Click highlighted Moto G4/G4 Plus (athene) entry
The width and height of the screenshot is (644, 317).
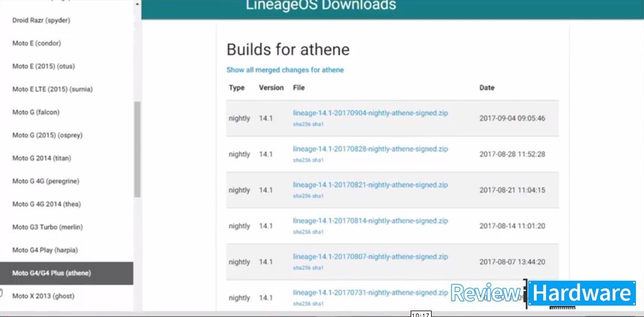coord(66,273)
